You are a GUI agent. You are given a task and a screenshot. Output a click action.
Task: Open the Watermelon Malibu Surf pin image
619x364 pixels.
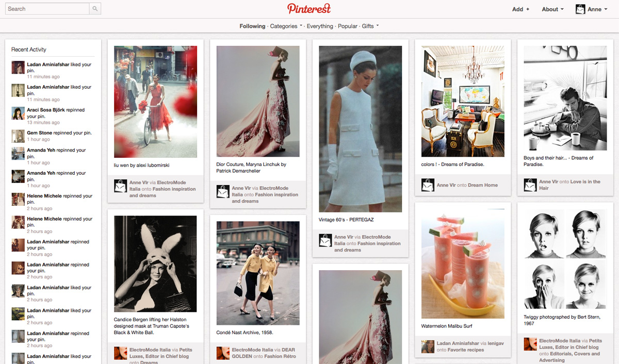[x=463, y=263]
